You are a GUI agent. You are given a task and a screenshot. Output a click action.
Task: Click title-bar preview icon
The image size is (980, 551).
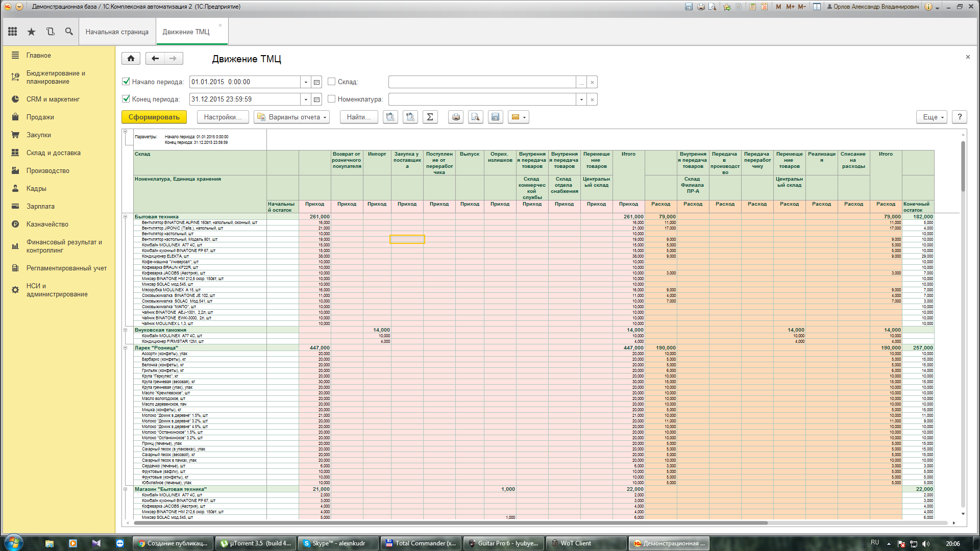(713, 7)
